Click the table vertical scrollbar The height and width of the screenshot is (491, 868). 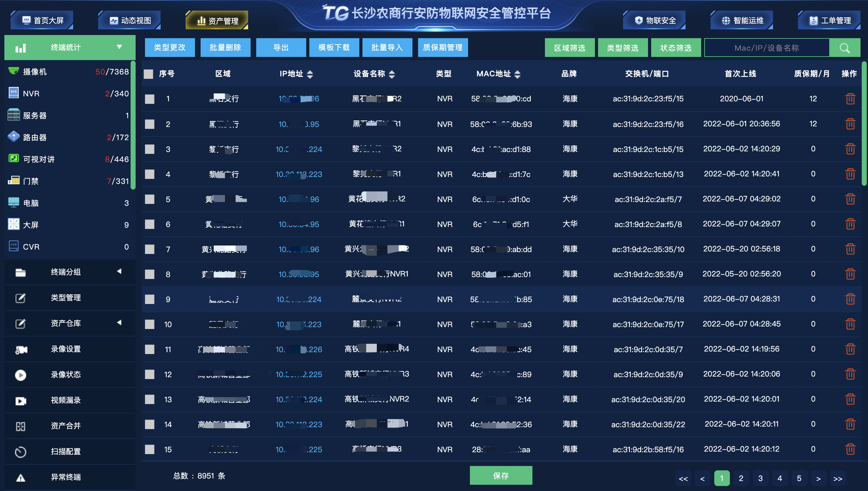864,123
